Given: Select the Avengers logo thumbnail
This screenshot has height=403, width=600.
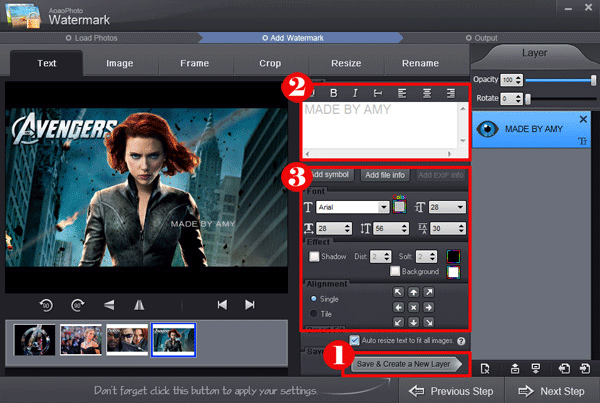Looking at the screenshot, I should (34, 340).
